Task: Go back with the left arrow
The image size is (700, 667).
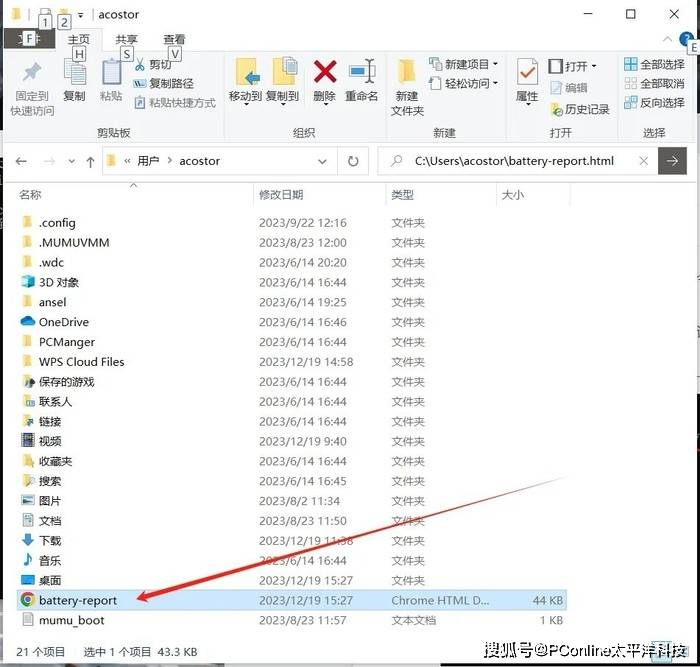Action: [x=21, y=161]
